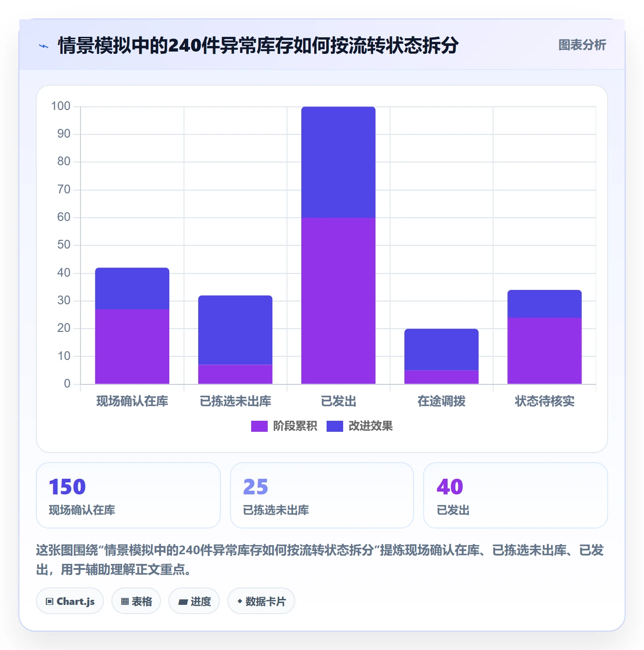Select the Chart.js tag chip

(70, 601)
